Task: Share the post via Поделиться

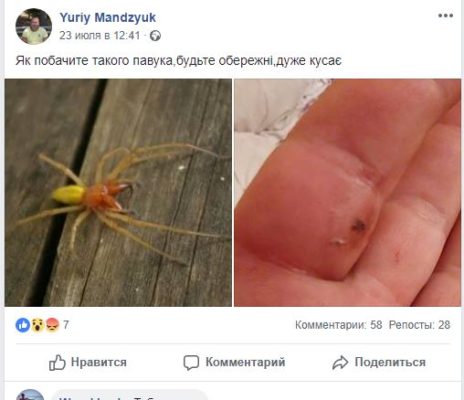Action: tap(390, 362)
